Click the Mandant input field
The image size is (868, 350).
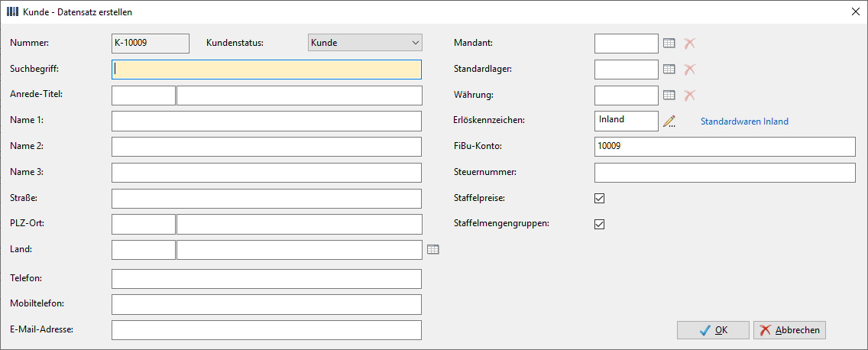pos(626,44)
